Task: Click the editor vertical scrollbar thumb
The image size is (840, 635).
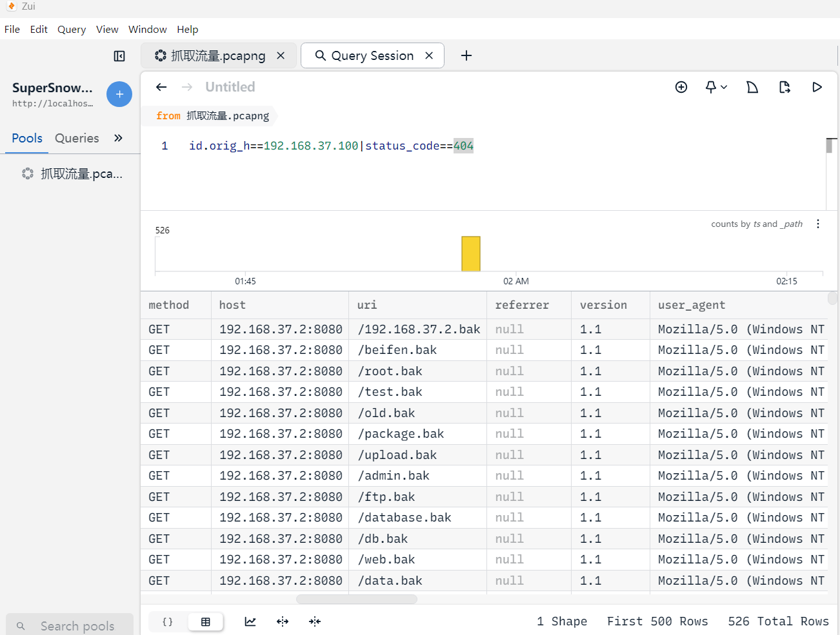Action: 829,146
